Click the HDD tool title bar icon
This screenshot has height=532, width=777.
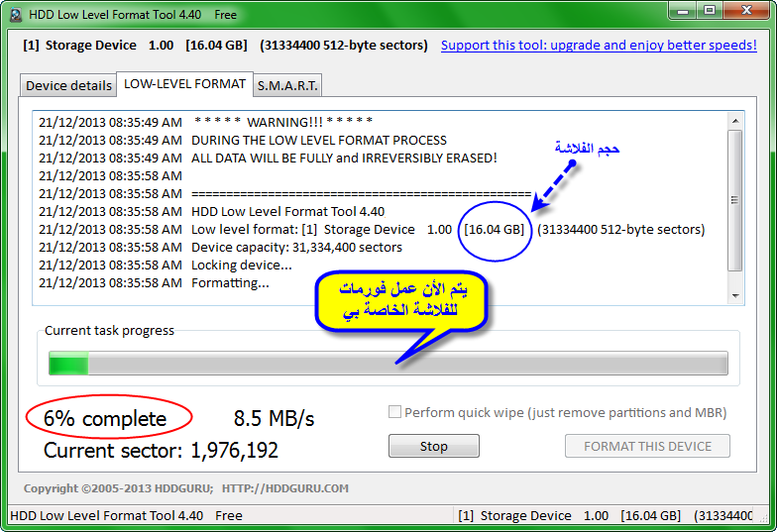coord(16,15)
